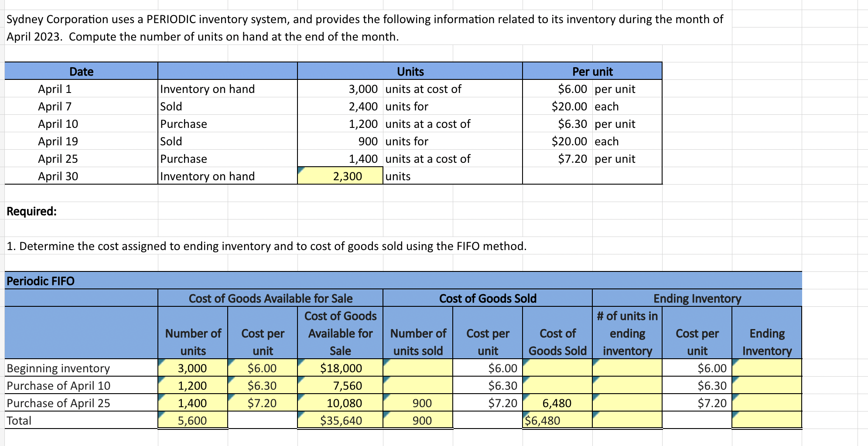Click the blue triangle on the 900 units sold cell

387,397
